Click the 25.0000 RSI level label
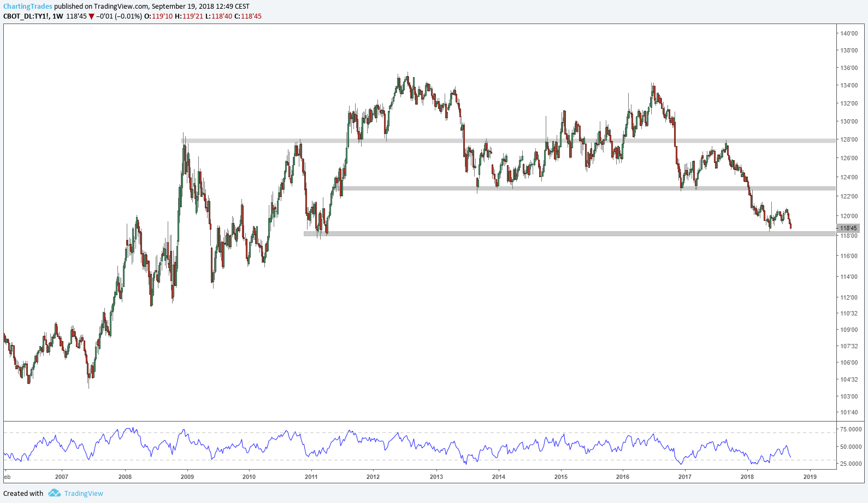This screenshot has height=503, width=868. (x=851, y=464)
